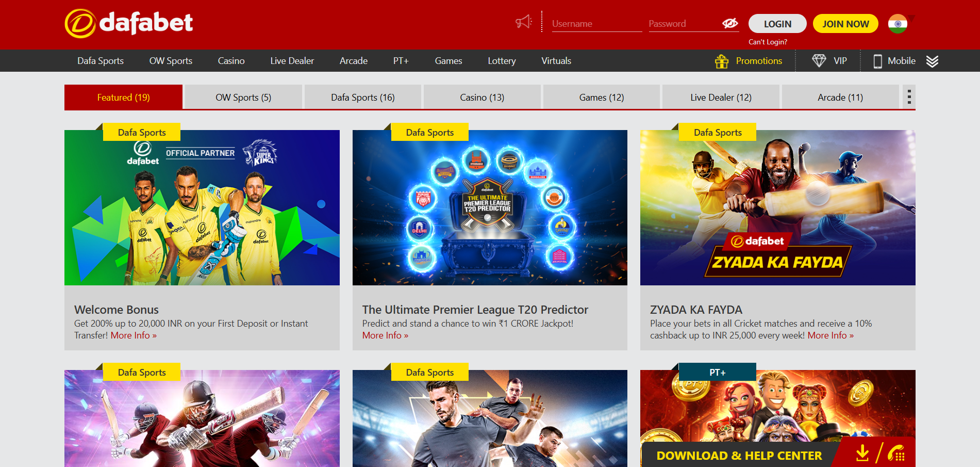
Task: Click the PT+ tag on slots card
Action: pos(718,372)
